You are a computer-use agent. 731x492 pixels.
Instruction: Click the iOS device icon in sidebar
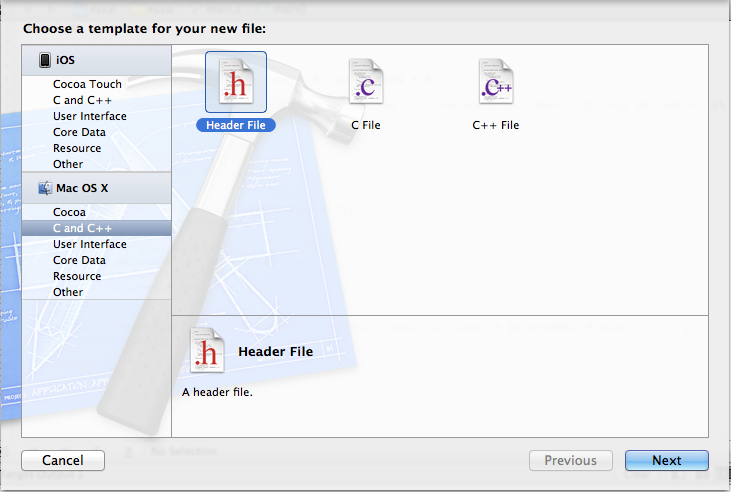(45, 60)
